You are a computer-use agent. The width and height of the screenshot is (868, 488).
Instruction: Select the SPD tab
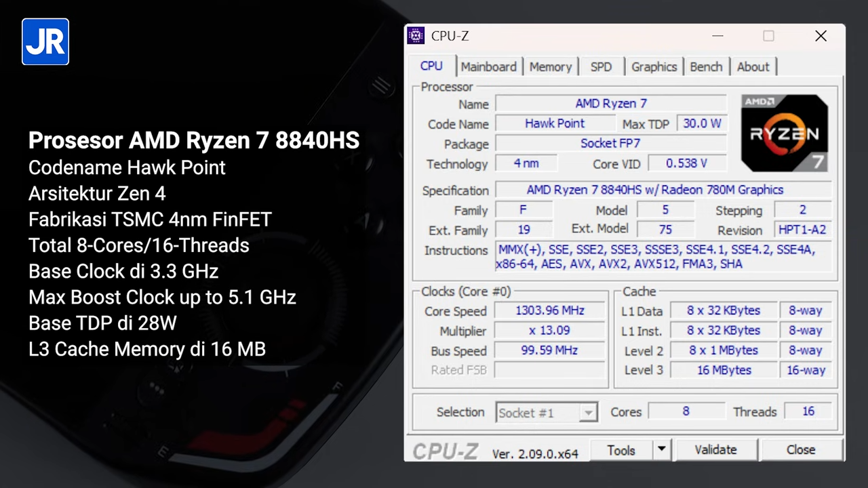(x=601, y=66)
